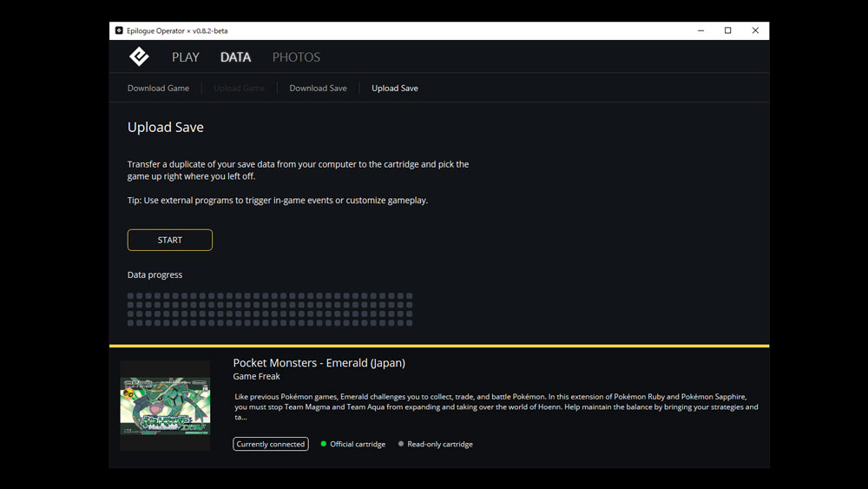The image size is (868, 489).
Task: Select the DATA tab
Action: pos(235,57)
